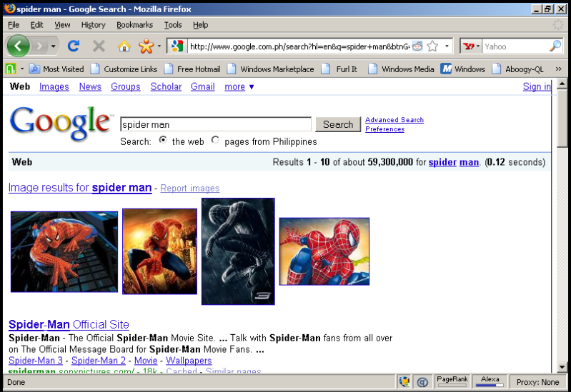Open the Most Visited bookmark folder
The width and height of the screenshot is (571, 392).
tap(56, 69)
